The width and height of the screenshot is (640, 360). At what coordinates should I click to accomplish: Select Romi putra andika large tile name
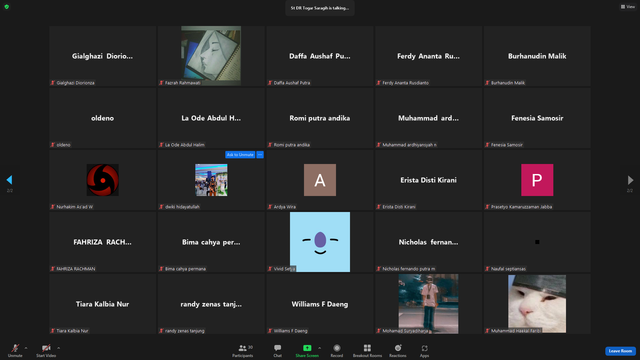click(x=320, y=118)
